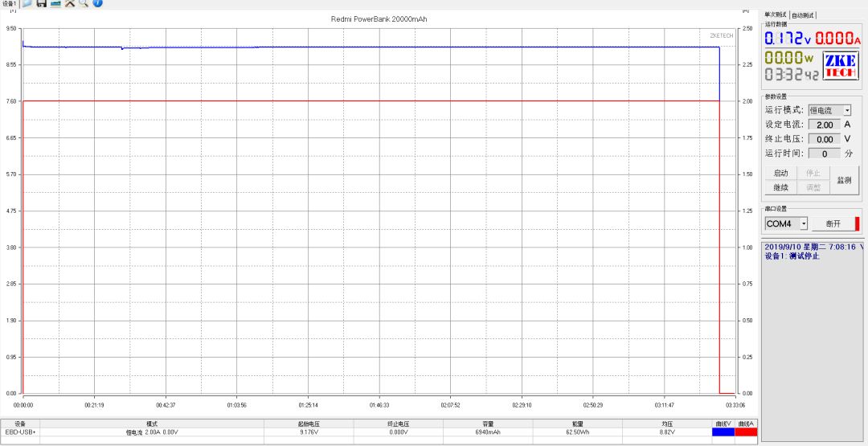868x446 pixels.
Task: Click the open file icon in the toolbar
Action: coord(27,3)
